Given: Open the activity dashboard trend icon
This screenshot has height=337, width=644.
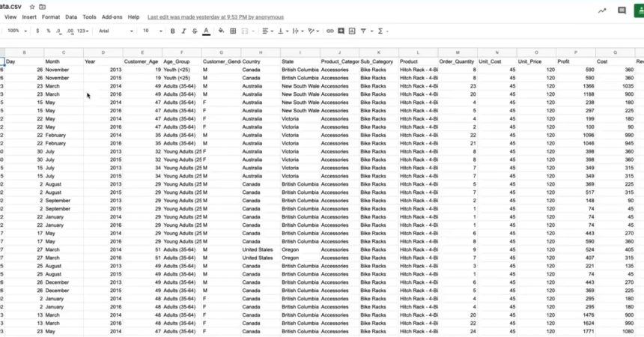Looking at the screenshot, I should (x=602, y=10).
